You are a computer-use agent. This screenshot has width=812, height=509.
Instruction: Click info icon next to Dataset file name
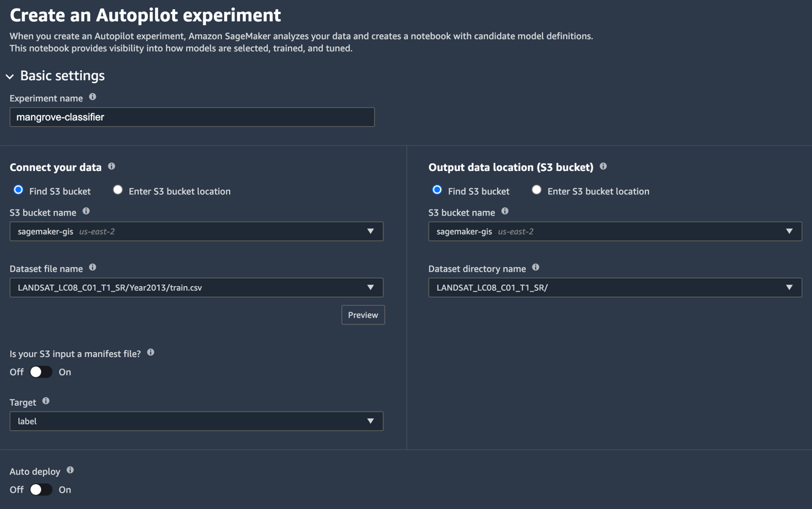[93, 267]
